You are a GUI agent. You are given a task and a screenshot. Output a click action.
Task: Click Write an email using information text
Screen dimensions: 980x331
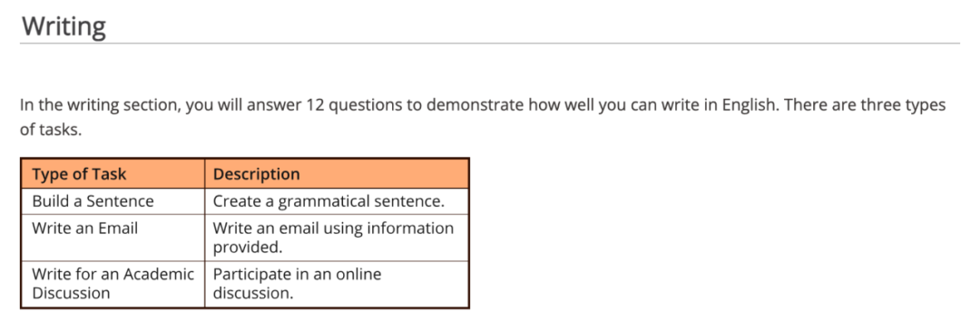click(333, 228)
